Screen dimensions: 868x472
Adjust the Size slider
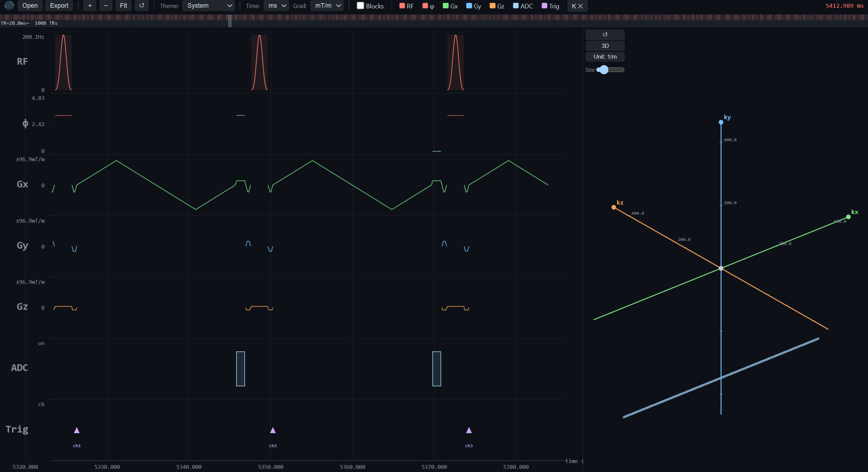610,70
